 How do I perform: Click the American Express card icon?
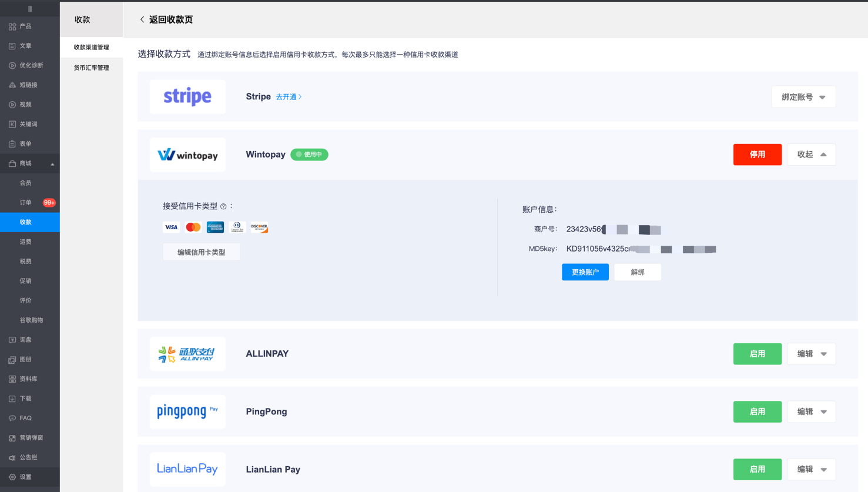[215, 227]
